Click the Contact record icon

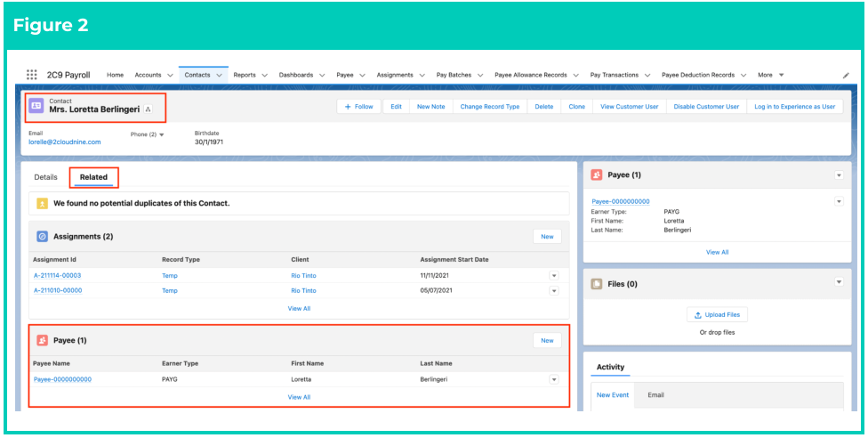point(36,105)
